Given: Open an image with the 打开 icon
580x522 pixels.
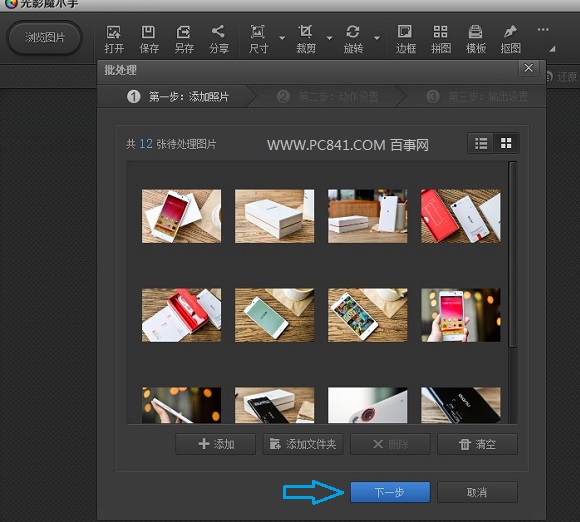Looking at the screenshot, I should point(114,39).
